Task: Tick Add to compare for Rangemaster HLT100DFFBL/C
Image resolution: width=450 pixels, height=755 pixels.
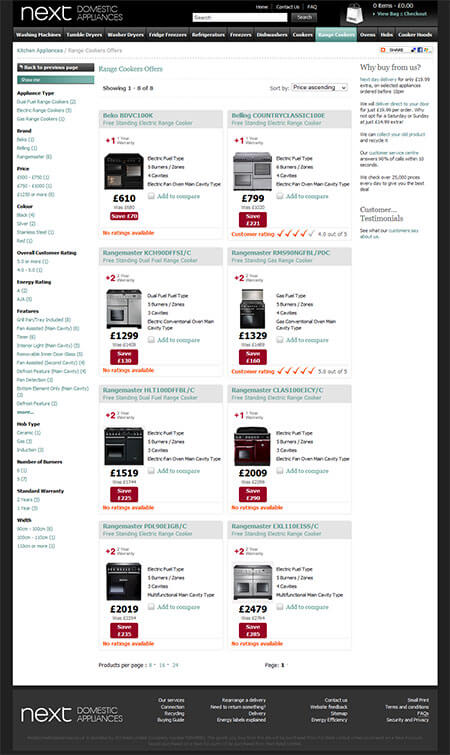Action: tap(151, 471)
